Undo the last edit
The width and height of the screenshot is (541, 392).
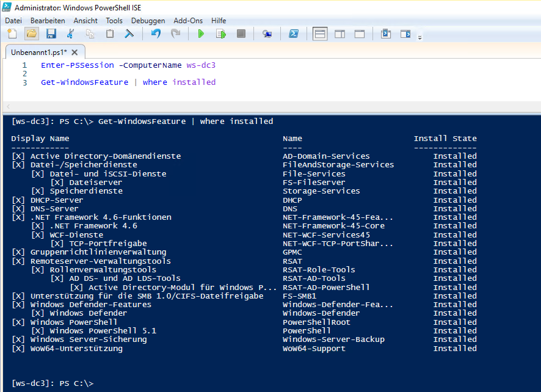click(156, 34)
